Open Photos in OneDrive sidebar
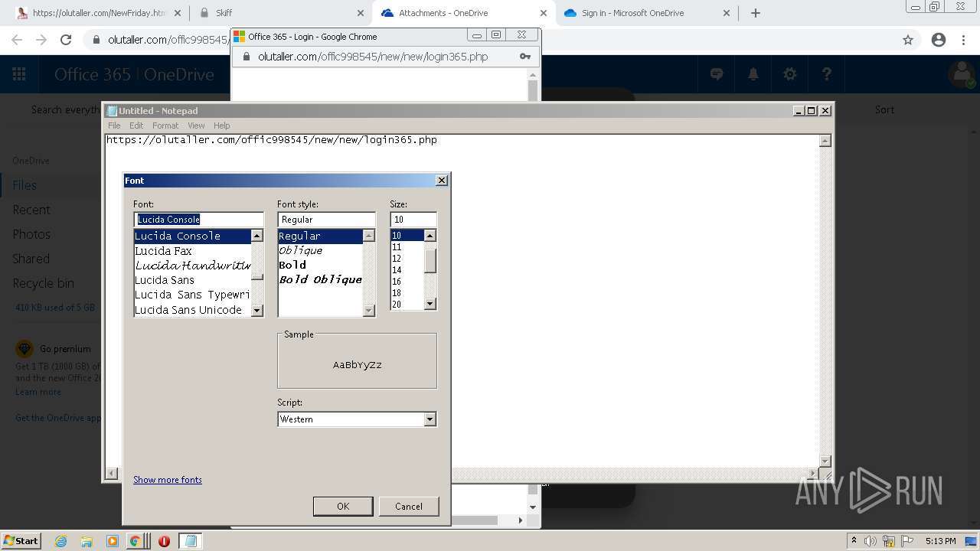Viewport: 980px width, 551px height. click(x=31, y=234)
